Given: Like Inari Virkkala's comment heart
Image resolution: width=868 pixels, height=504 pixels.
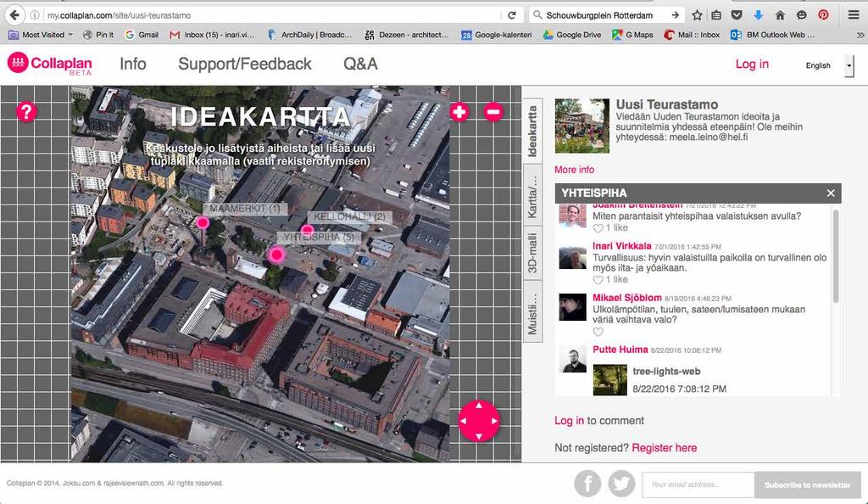Looking at the screenshot, I should click(x=598, y=280).
